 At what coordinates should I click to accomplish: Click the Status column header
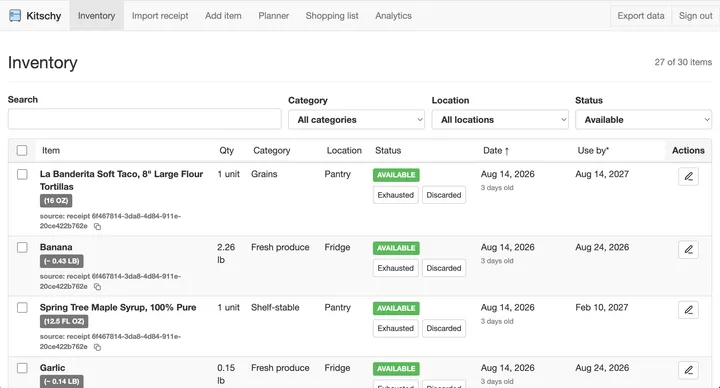click(x=388, y=151)
